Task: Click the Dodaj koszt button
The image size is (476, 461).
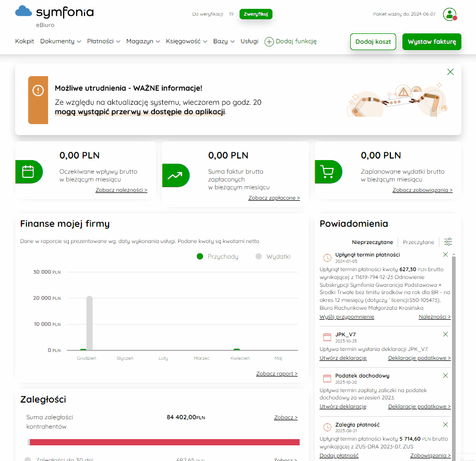Action: coord(373,42)
